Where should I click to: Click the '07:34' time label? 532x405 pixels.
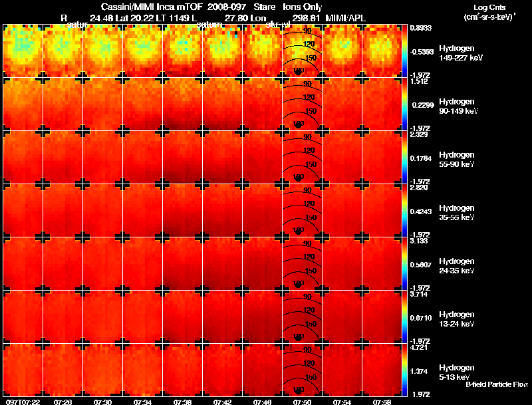(x=142, y=402)
